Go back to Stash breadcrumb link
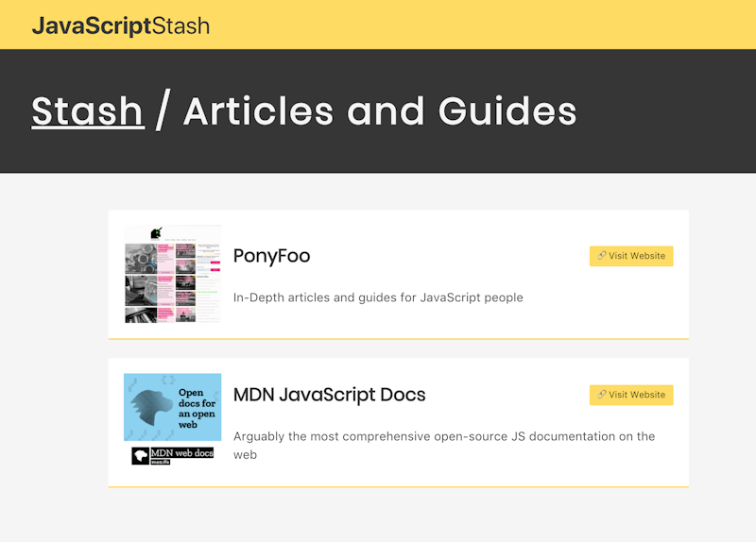The height and width of the screenshot is (542, 756). [x=88, y=111]
